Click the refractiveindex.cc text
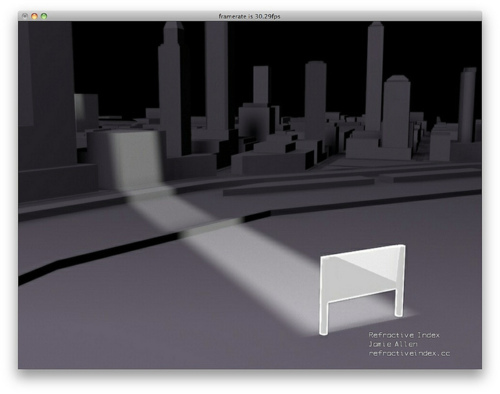Viewport: 500px width, 394px height. tap(409, 353)
